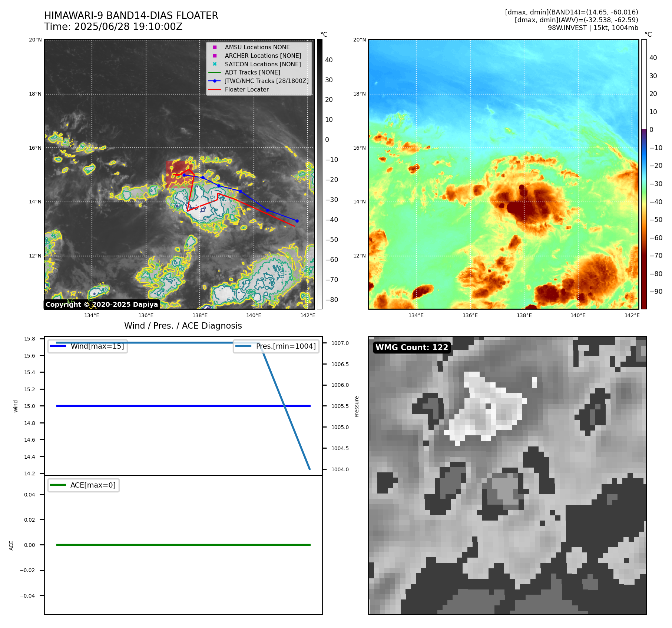672x628 pixels.
Task: Click the Wind / Pres. / ACE Diagnosis title
Action: pyautogui.click(x=183, y=326)
